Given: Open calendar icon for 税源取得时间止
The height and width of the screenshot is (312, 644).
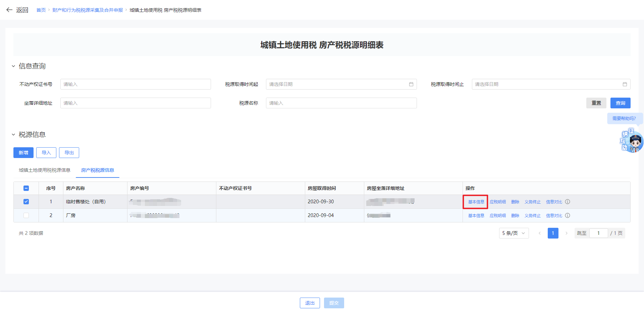Looking at the screenshot, I should (x=625, y=84).
